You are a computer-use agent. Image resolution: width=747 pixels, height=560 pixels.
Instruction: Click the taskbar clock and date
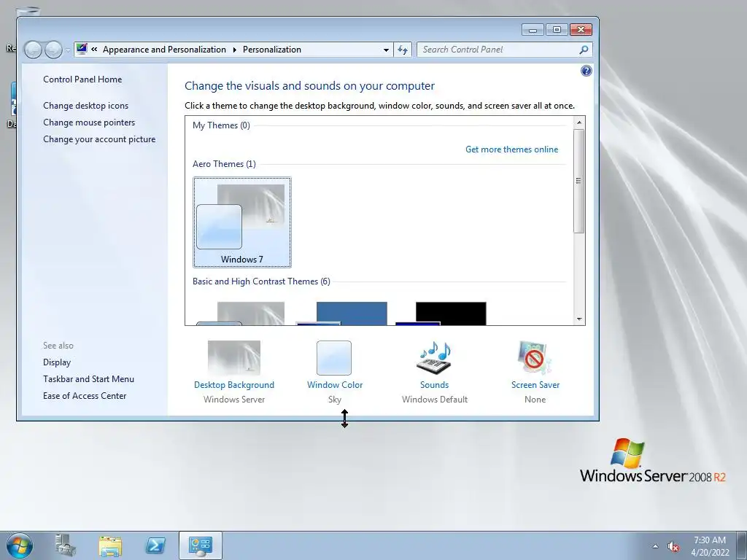(710, 546)
